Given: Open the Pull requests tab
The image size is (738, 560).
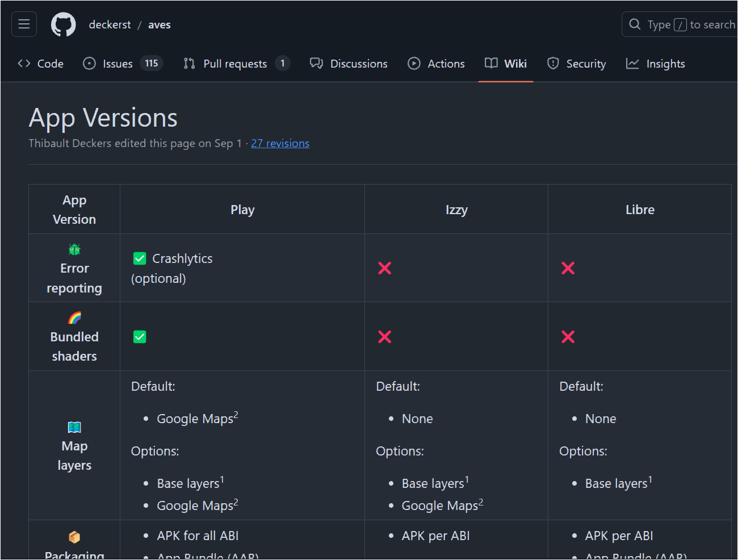Looking at the screenshot, I should [x=236, y=64].
